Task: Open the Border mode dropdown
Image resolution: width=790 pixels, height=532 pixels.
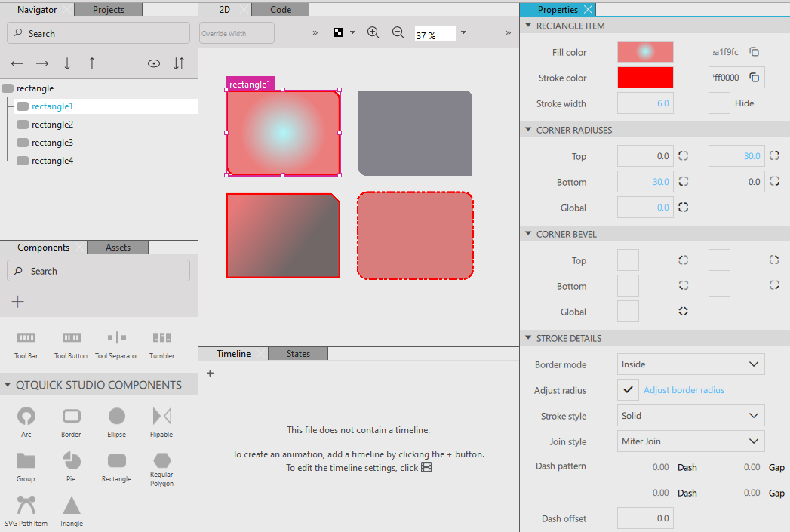Action: click(x=690, y=364)
